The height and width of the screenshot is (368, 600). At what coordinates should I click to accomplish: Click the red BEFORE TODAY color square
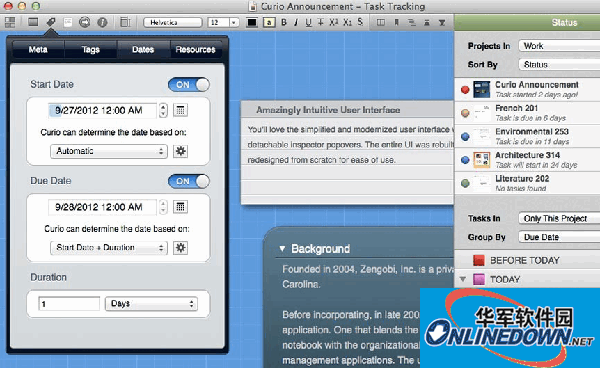[x=479, y=261]
